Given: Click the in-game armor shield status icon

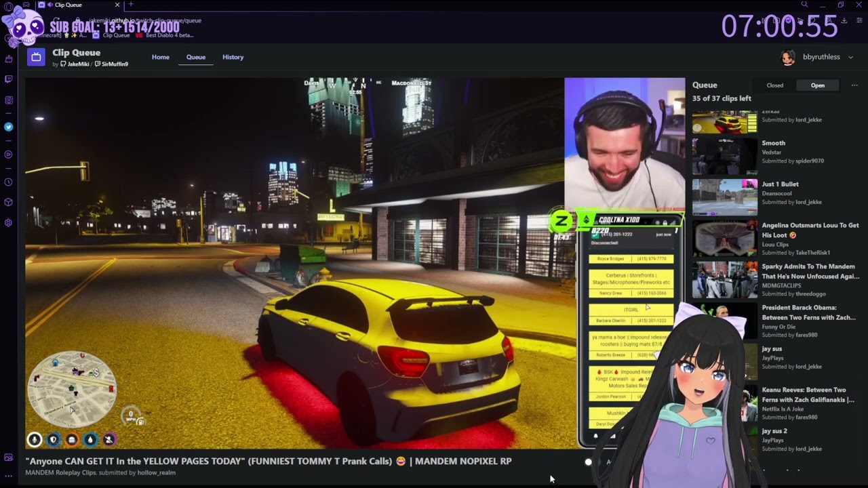Looking at the screenshot, I should click(53, 440).
